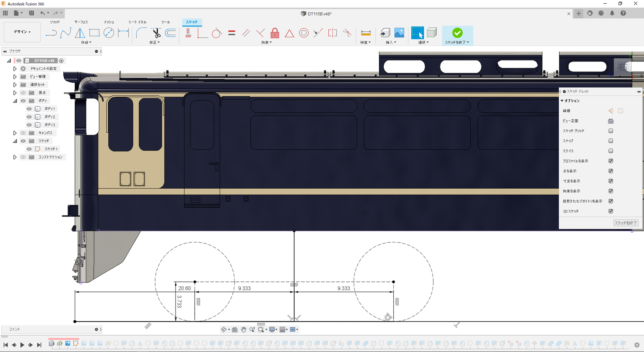644x352 pixels.
Task: Click the Equal constraint icon
Action: pyautogui.click(x=232, y=33)
